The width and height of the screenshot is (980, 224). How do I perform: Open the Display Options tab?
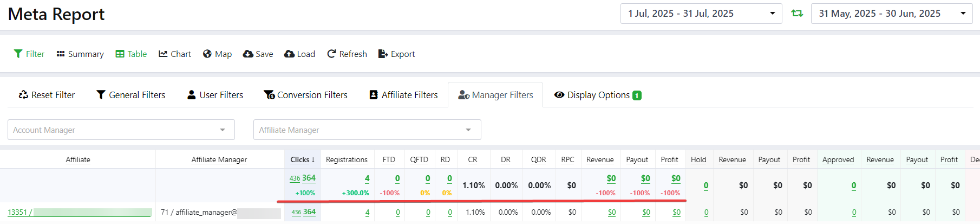598,95
